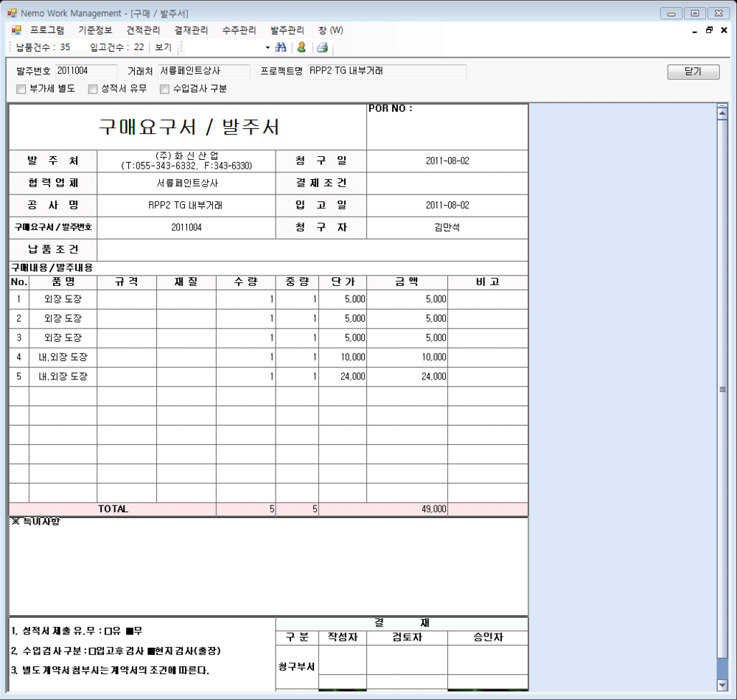
Task: Open the 발주관리 menu
Action: pyautogui.click(x=287, y=30)
